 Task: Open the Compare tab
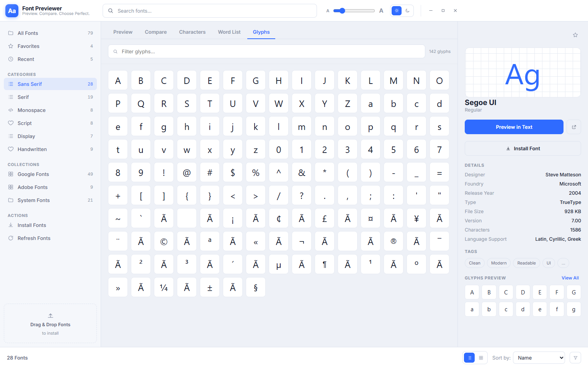[156, 32]
